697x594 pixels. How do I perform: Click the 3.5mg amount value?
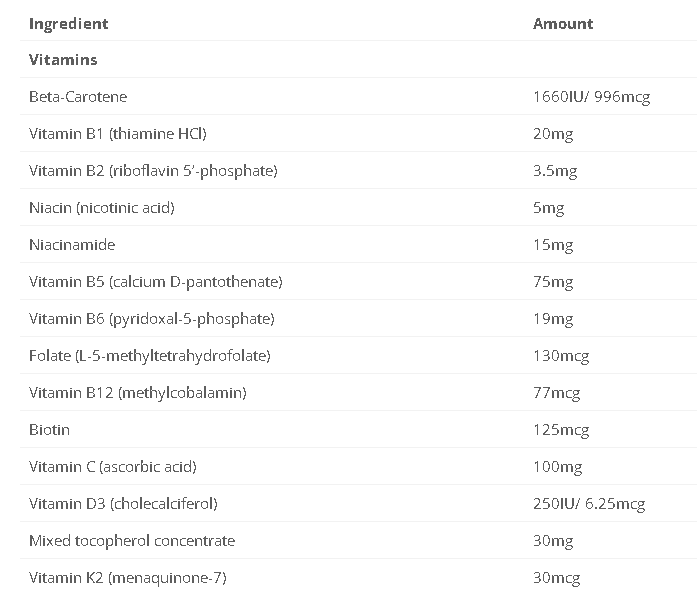click(555, 171)
